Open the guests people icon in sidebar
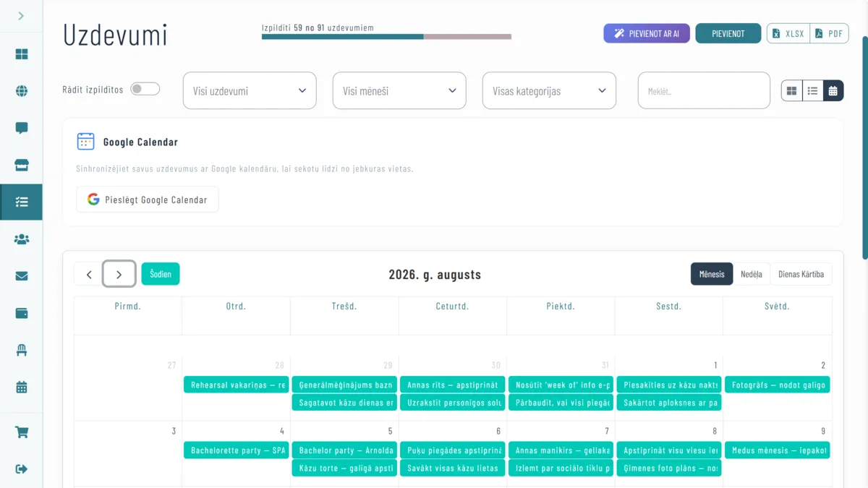The width and height of the screenshot is (868, 488). tap(22, 239)
